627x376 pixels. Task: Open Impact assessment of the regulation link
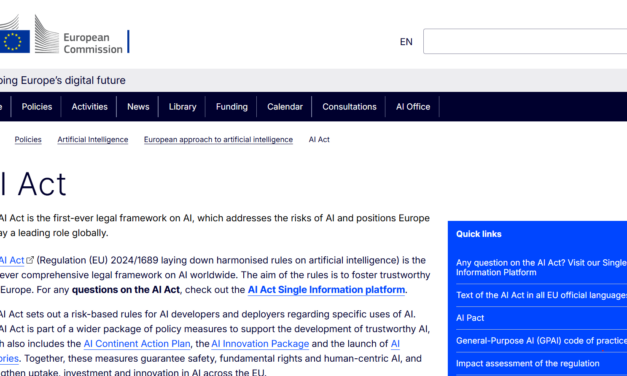[527, 364]
